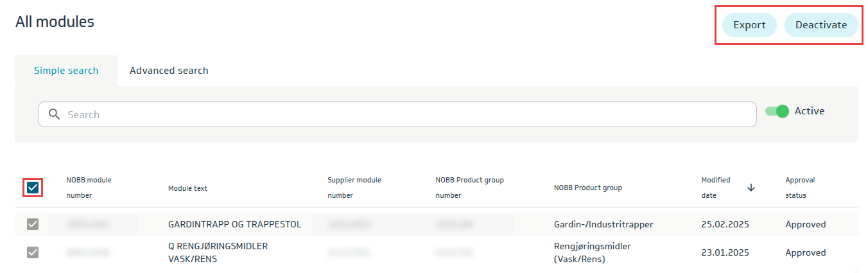The height and width of the screenshot is (273, 868).
Task: Select the Simple search tab
Action: [66, 71]
